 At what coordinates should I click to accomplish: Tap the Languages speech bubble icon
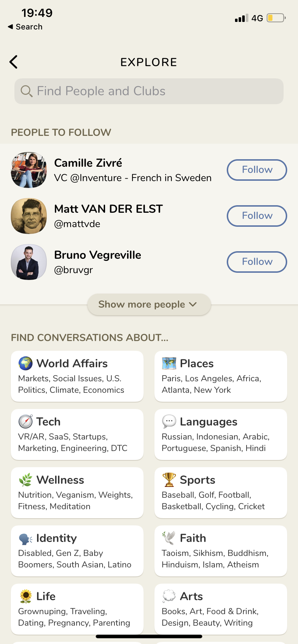[x=169, y=422]
